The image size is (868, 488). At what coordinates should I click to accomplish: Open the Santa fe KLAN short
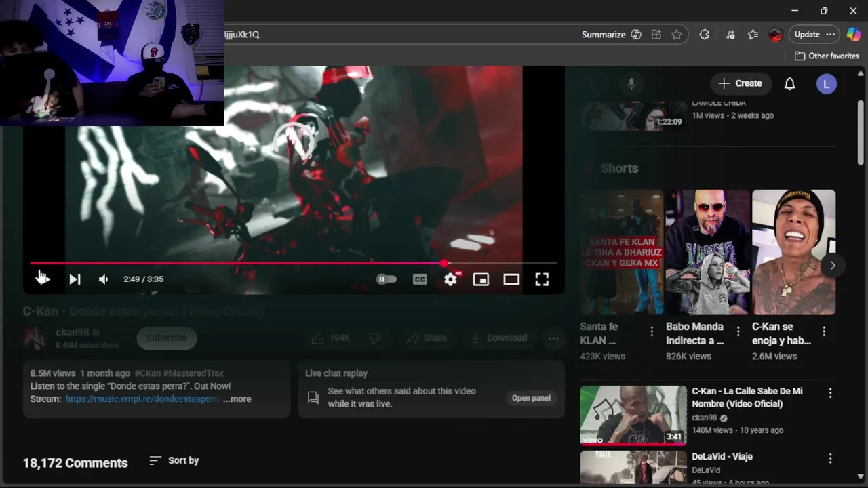(x=621, y=252)
